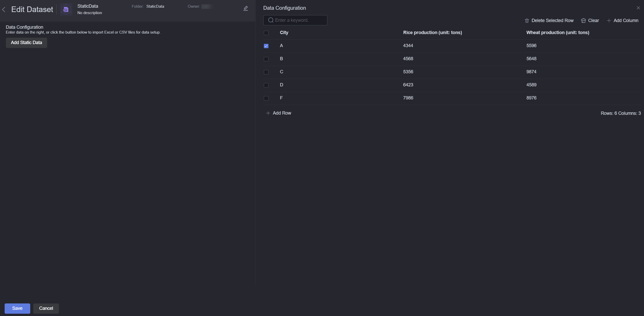
Task: Click the trash icon for Delete Selected Row
Action: 527,21
